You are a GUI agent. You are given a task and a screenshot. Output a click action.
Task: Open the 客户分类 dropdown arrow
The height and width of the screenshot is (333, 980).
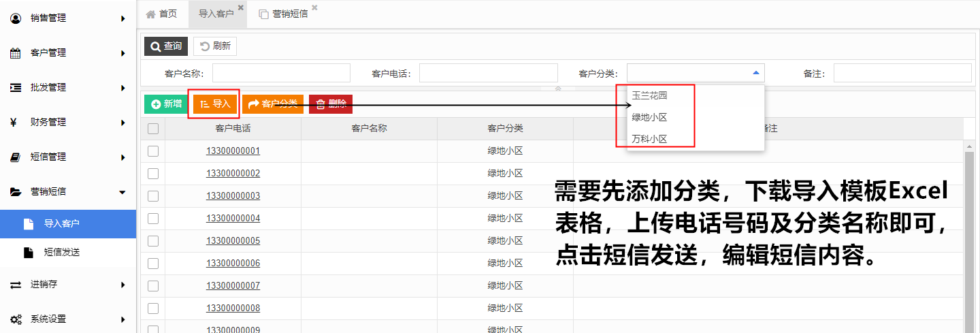coord(755,73)
